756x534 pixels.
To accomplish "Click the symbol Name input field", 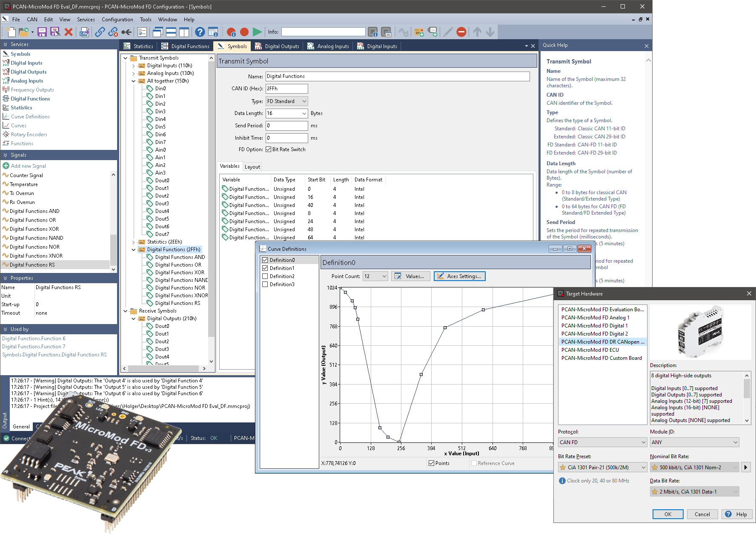I will pos(398,76).
